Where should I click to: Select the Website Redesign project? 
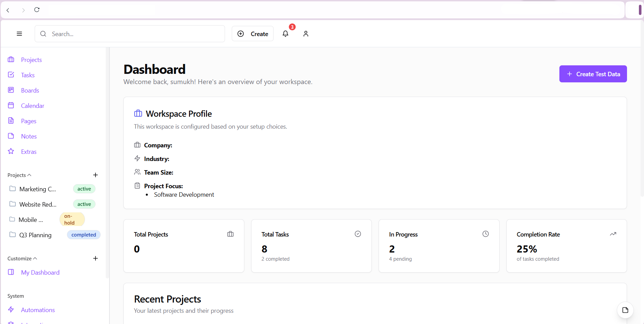point(38,204)
